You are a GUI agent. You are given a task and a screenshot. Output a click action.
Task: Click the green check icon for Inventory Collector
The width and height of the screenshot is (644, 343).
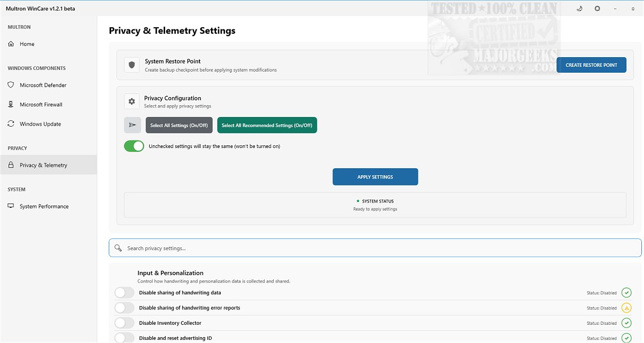[626, 323]
